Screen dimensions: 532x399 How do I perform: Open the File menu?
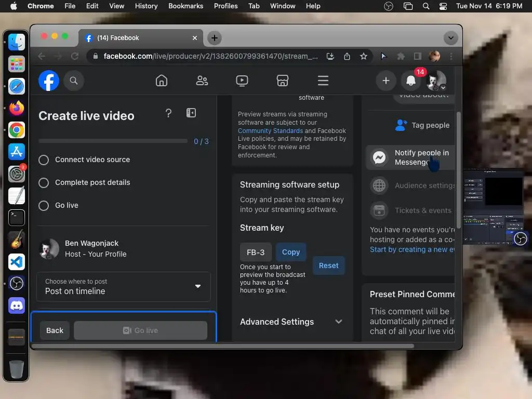point(70,6)
